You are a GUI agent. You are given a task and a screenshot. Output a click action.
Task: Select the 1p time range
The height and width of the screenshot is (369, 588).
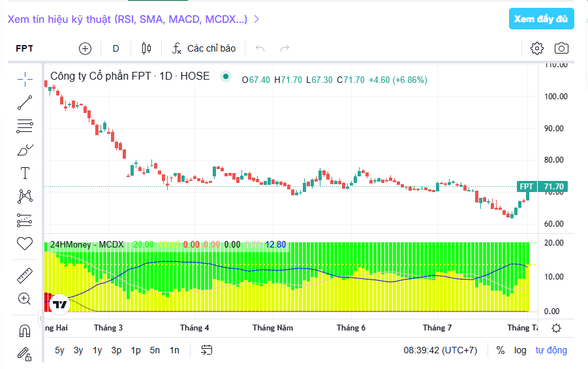coord(135,350)
